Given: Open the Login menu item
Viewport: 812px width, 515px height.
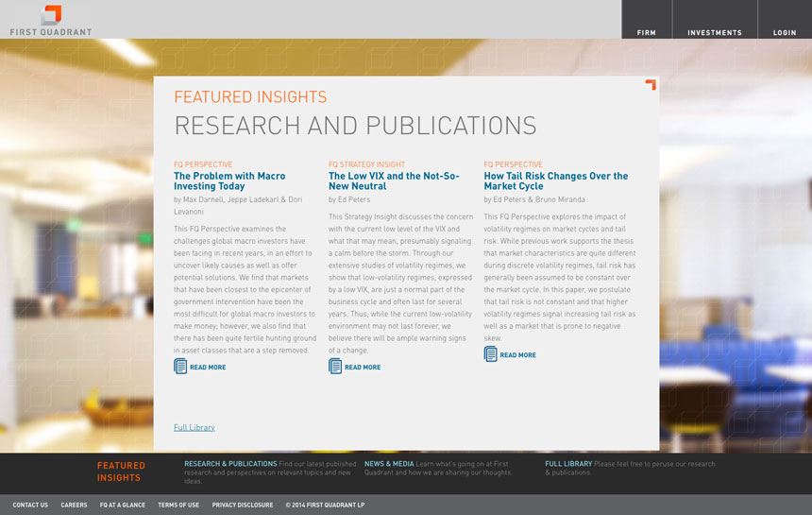Looking at the screenshot, I should 785,33.
